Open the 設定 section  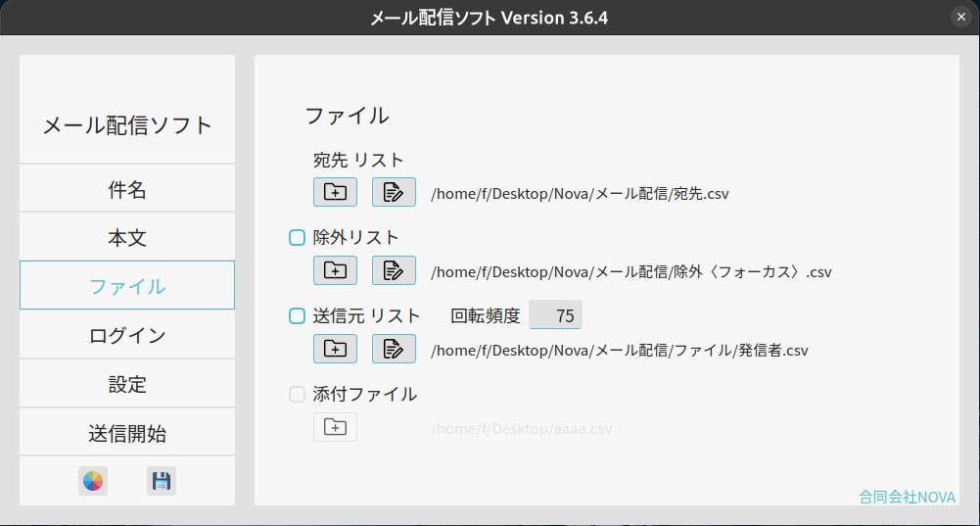127,383
